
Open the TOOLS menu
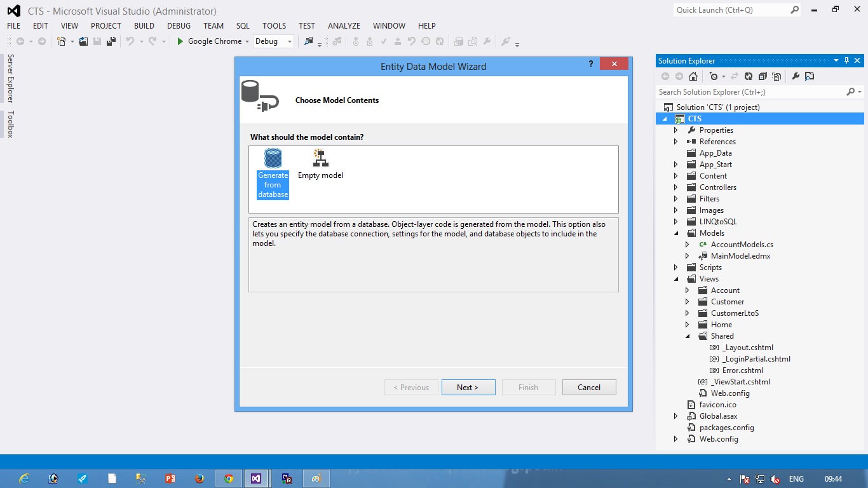click(x=275, y=26)
